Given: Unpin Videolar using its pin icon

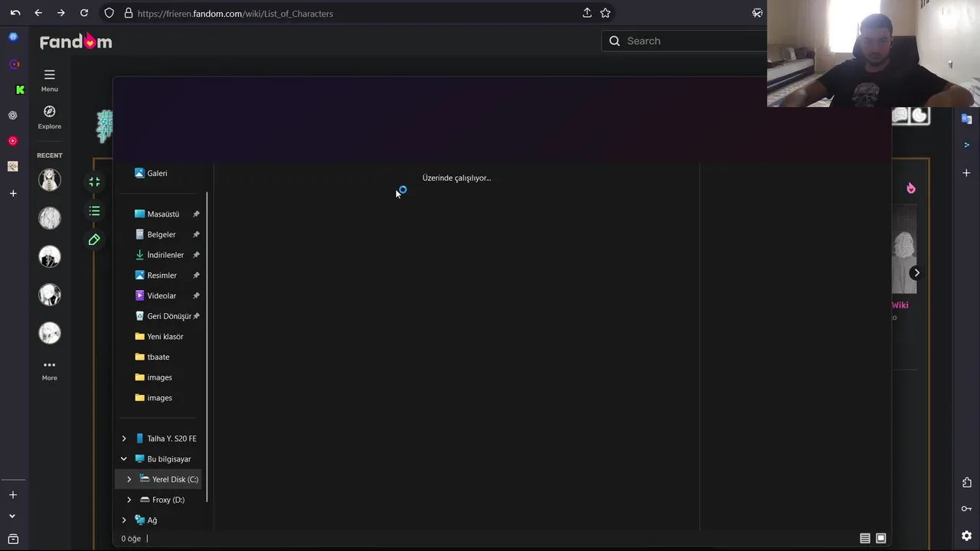Looking at the screenshot, I should [196, 296].
